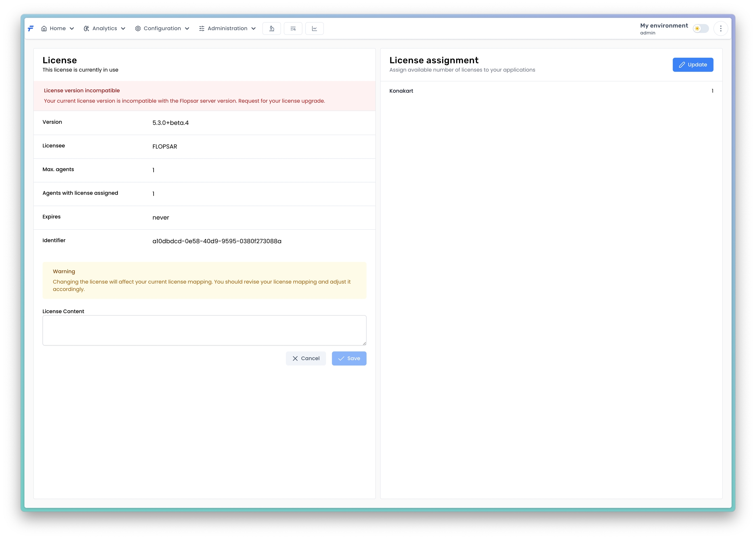Click the hexagon icon beside Configuration
Screen dimensions: 756x539
(138, 29)
